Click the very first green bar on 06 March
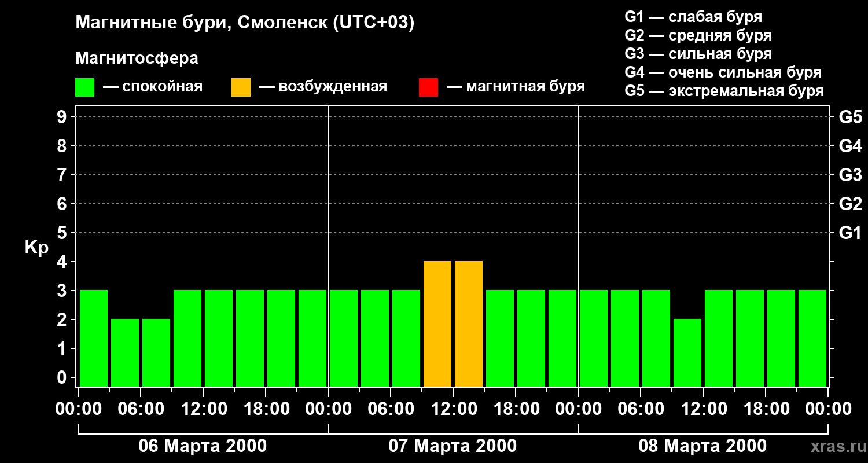 (x=94, y=339)
